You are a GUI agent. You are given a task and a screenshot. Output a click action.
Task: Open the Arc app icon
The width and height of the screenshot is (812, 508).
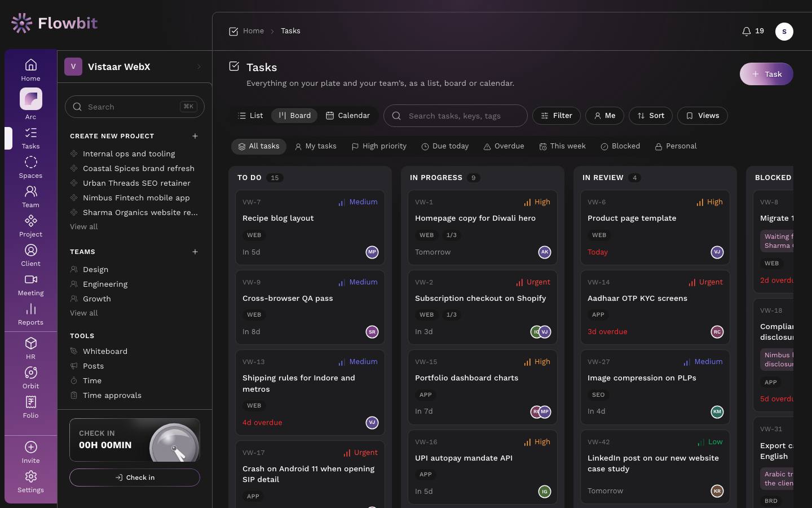[x=31, y=99]
